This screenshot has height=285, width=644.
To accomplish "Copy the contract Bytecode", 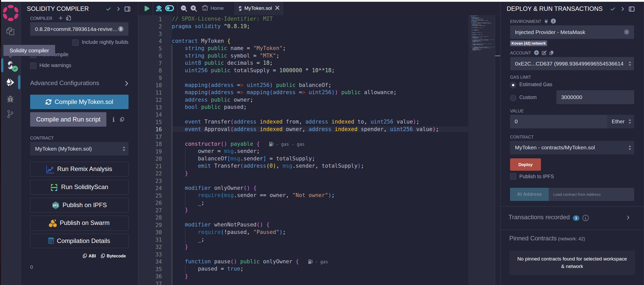I will [113, 256].
